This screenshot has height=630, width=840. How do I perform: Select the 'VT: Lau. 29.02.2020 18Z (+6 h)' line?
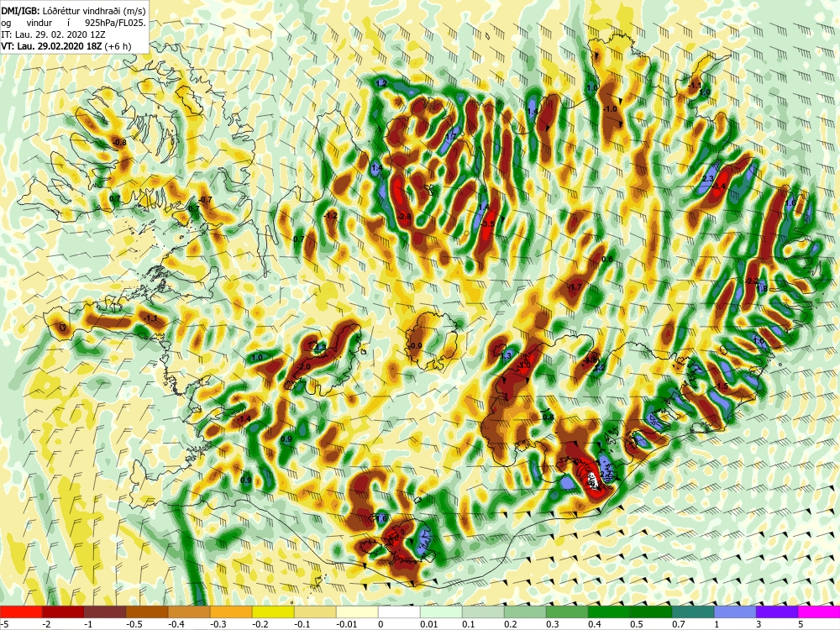click(x=66, y=46)
